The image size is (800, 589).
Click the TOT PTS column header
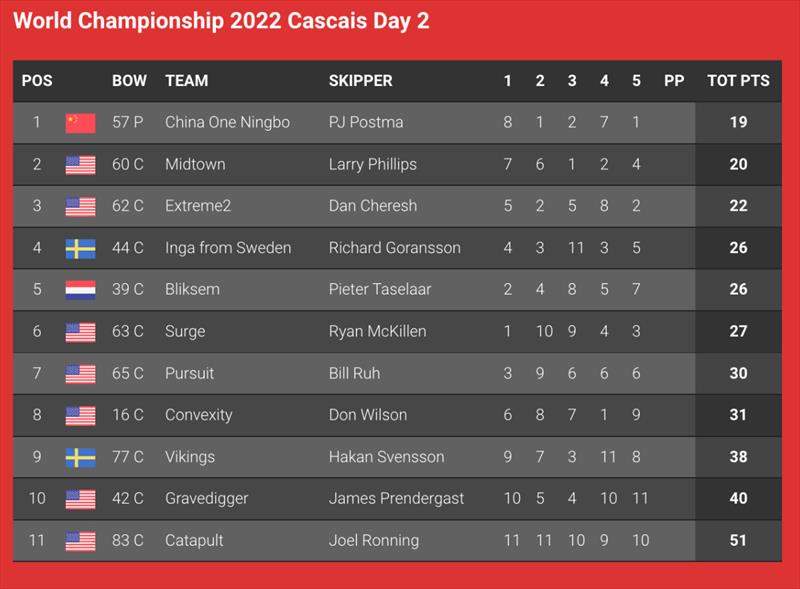(738, 81)
